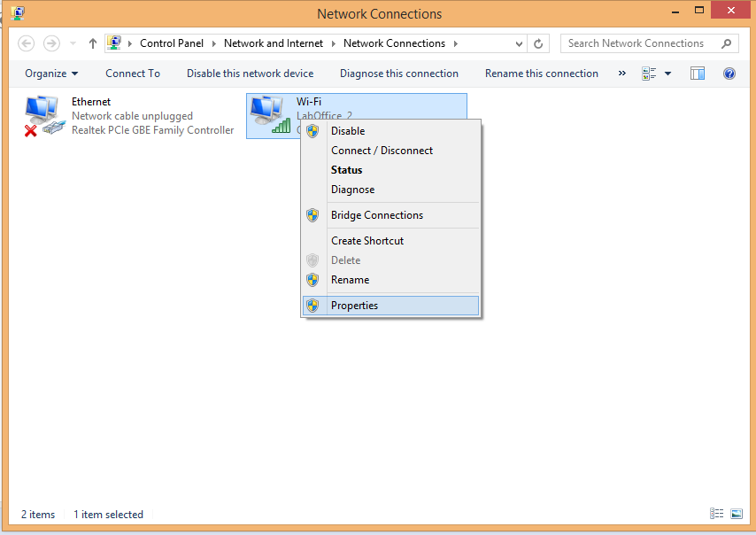Screen dimensions: 756x535
Task: Click Disable this network device command
Action: [251, 74]
